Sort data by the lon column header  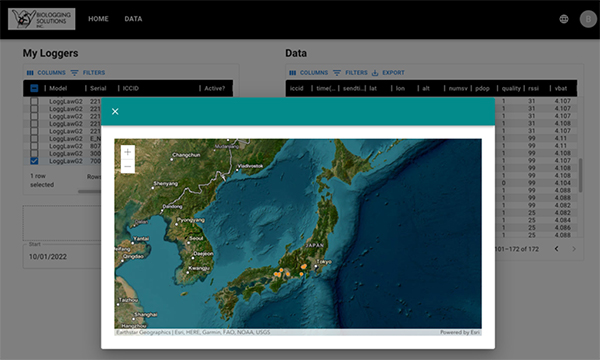coord(400,88)
